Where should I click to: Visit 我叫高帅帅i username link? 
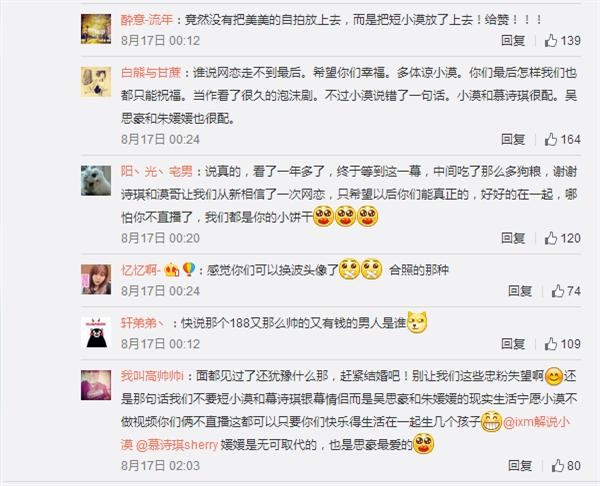pyautogui.click(x=152, y=376)
